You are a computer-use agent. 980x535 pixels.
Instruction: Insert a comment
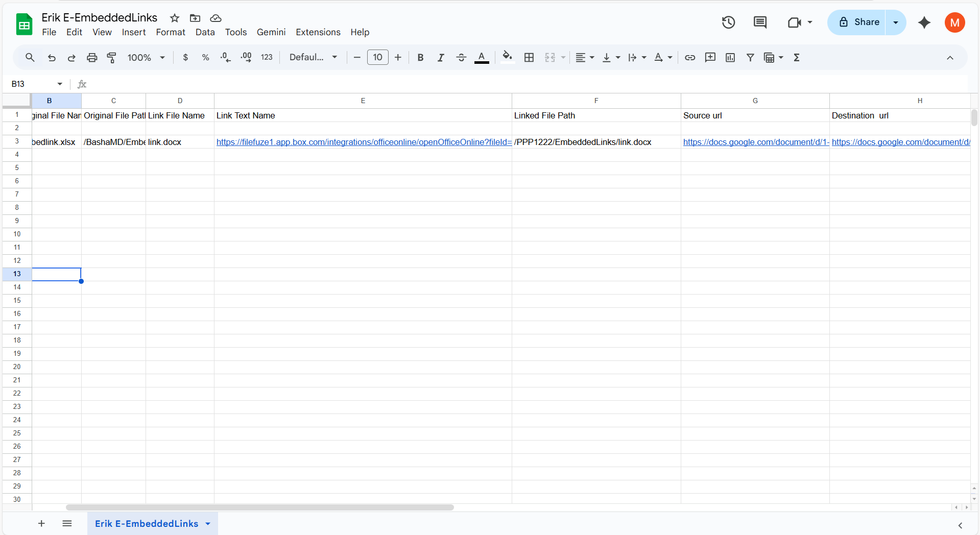(x=710, y=57)
